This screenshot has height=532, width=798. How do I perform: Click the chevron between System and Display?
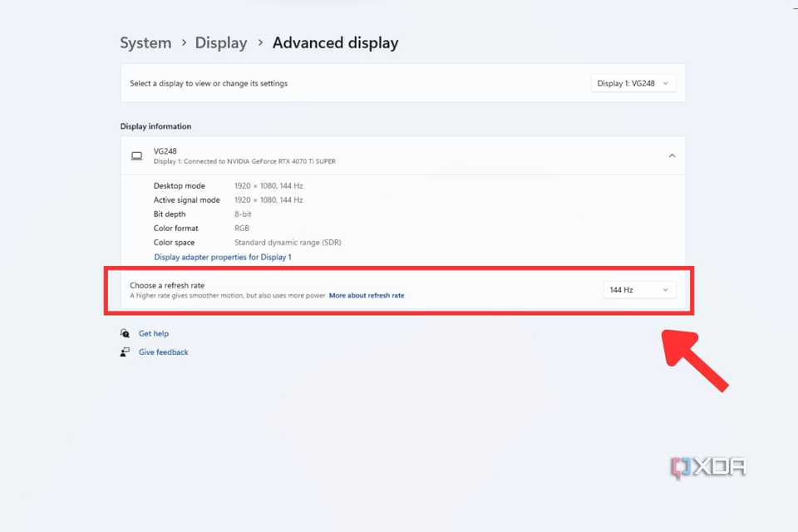tap(184, 42)
